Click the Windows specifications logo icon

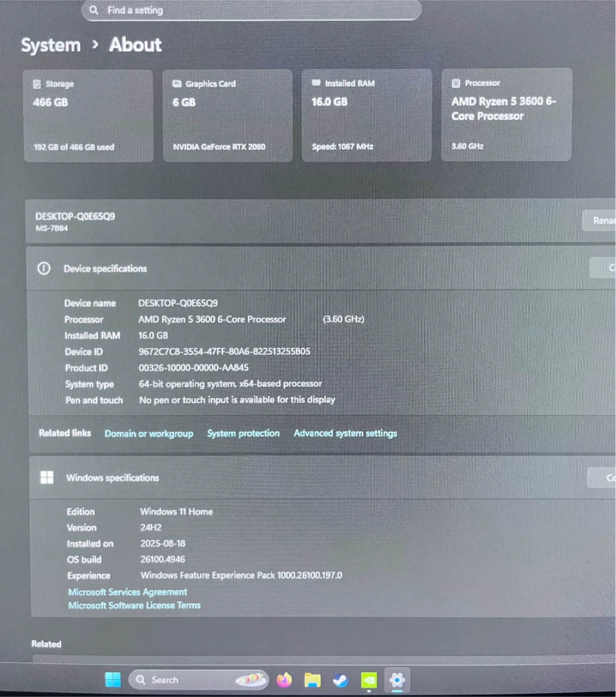47,478
